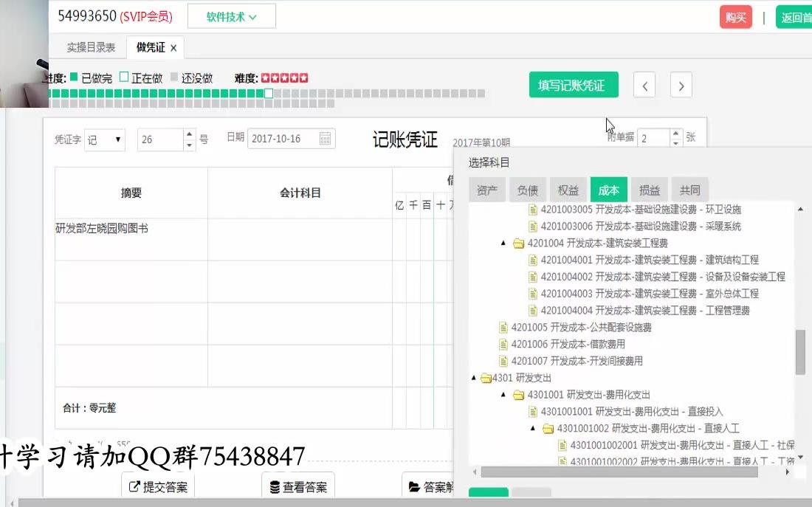Click the 填写记账凭证 button
This screenshot has width=812, height=507.
[574, 85]
